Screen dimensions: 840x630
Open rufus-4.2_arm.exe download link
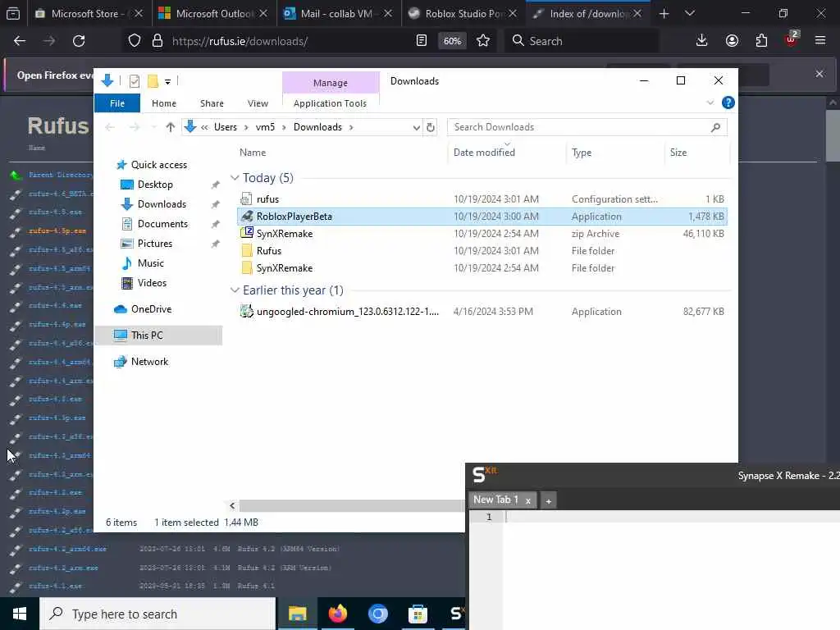(x=63, y=568)
